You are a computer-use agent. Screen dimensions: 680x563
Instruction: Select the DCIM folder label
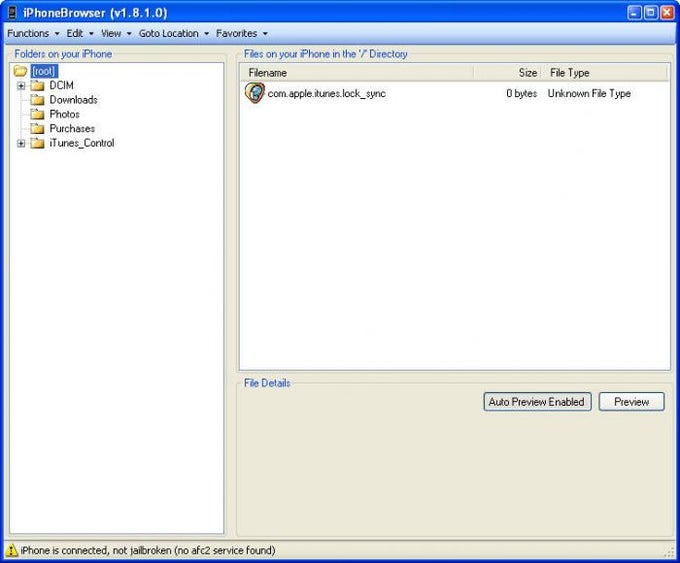pyautogui.click(x=61, y=85)
